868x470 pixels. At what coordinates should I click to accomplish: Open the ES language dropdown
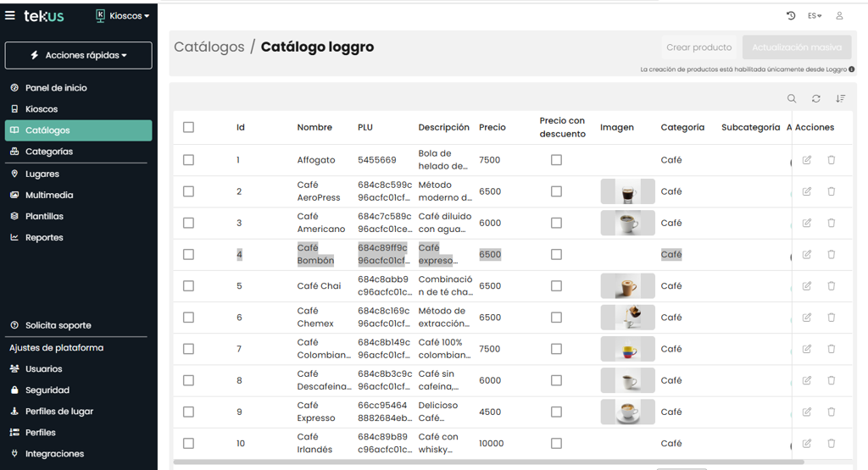click(x=815, y=16)
